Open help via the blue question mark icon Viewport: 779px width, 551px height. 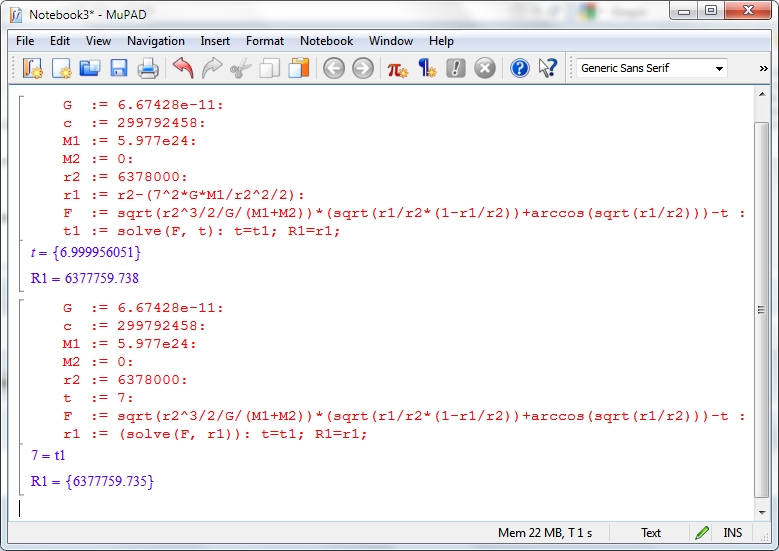(x=520, y=68)
